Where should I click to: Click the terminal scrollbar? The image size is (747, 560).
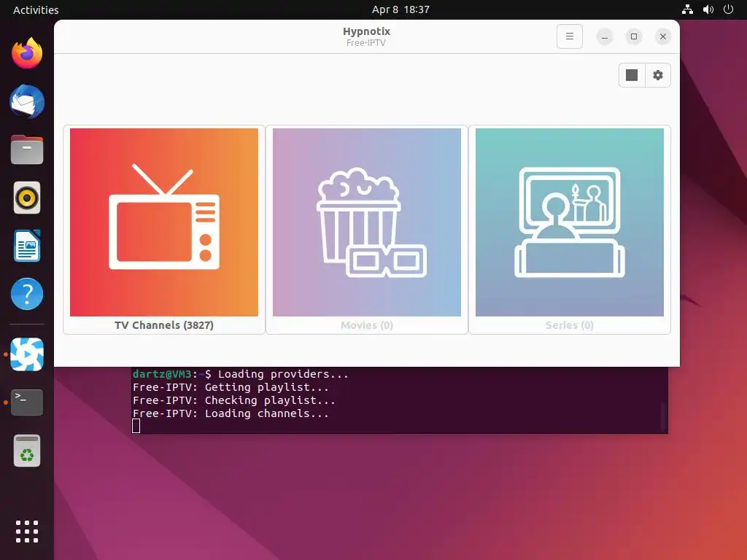click(662, 416)
